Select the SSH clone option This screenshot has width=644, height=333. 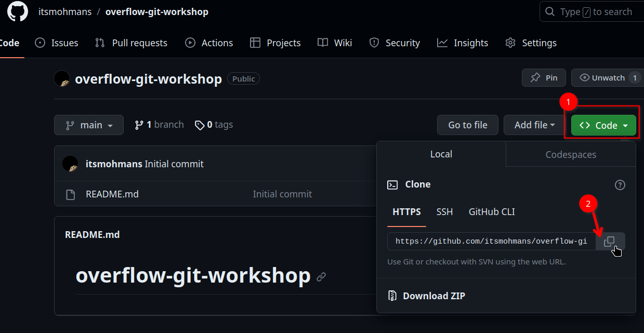tap(444, 212)
